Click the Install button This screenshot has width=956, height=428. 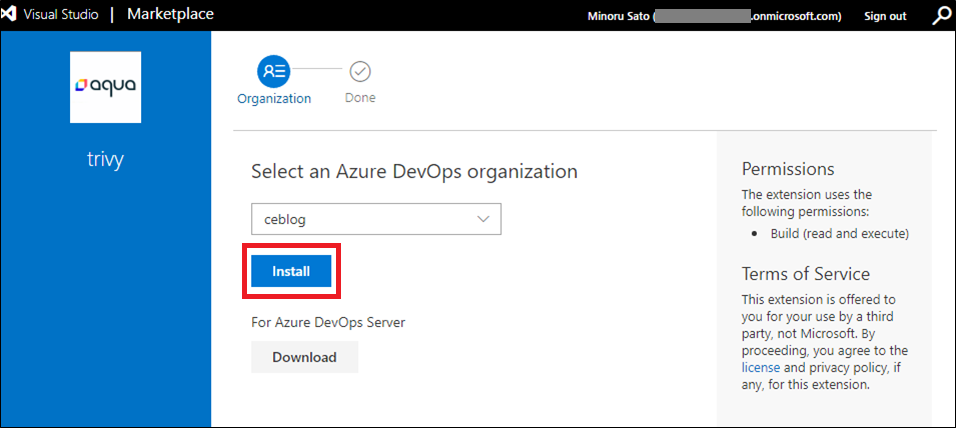pos(291,271)
